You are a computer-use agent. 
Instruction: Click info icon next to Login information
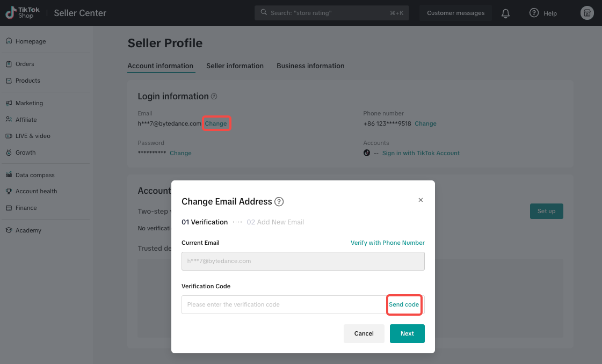coord(214,97)
